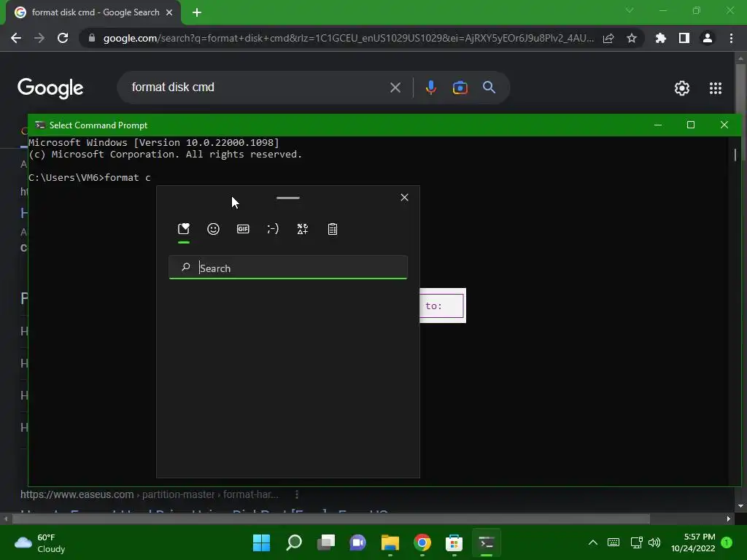Click the Command Prompt title bar icon

[x=40, y=125]
